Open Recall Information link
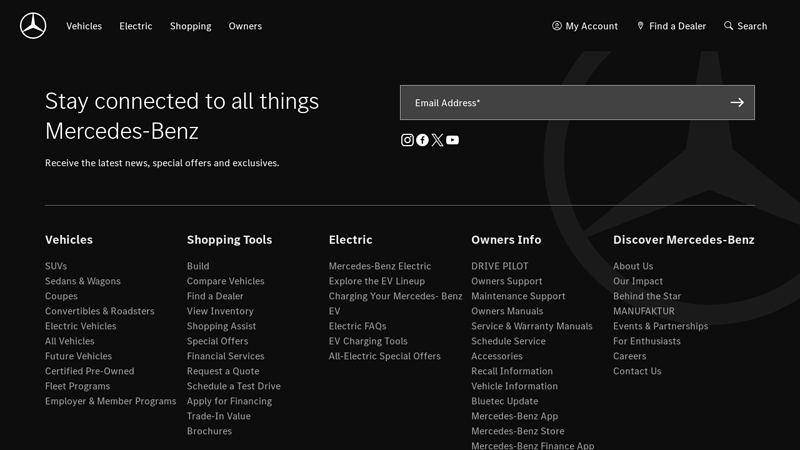The width and height of the screenshot is (800, 450). click(x=512, y=371)
